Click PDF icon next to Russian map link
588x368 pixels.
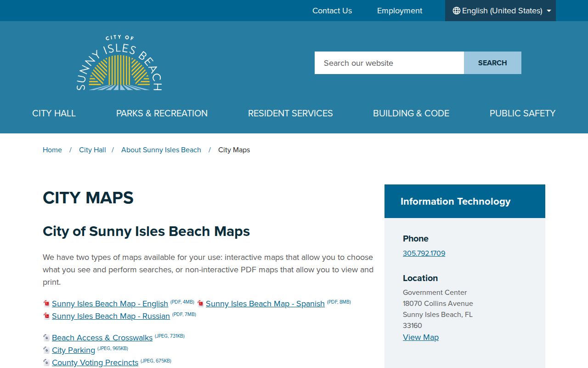(46, 316)
